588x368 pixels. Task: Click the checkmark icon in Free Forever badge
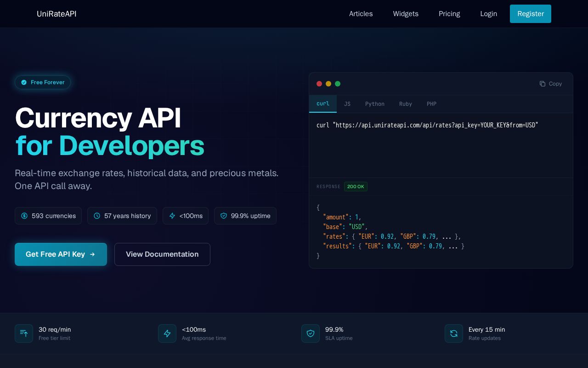pyautogui.click(x=24, y=82)
